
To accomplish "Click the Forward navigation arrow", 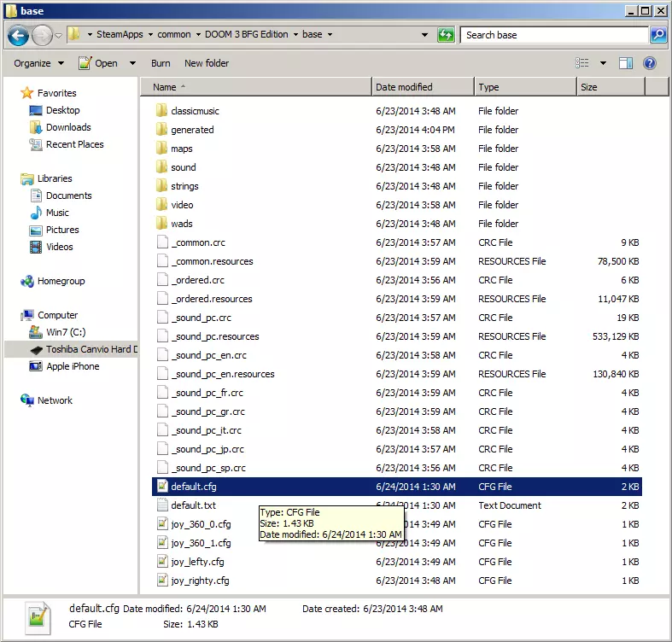I will click(43, 35).
